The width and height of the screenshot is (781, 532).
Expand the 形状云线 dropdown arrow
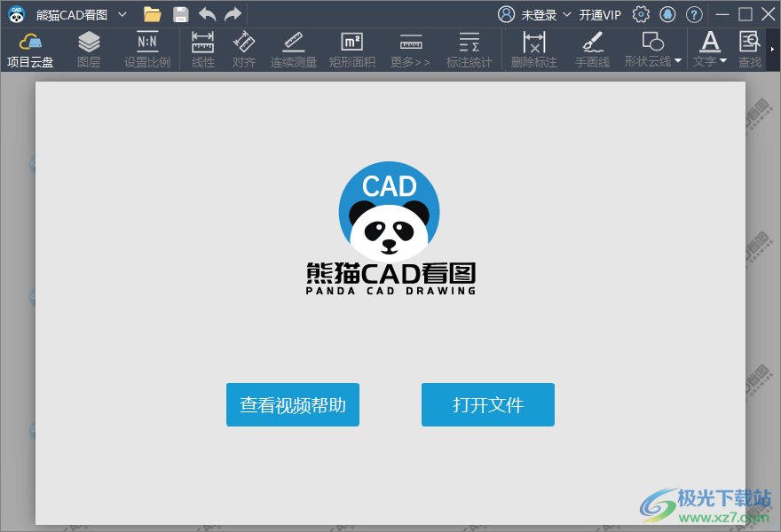click(678, 60)
